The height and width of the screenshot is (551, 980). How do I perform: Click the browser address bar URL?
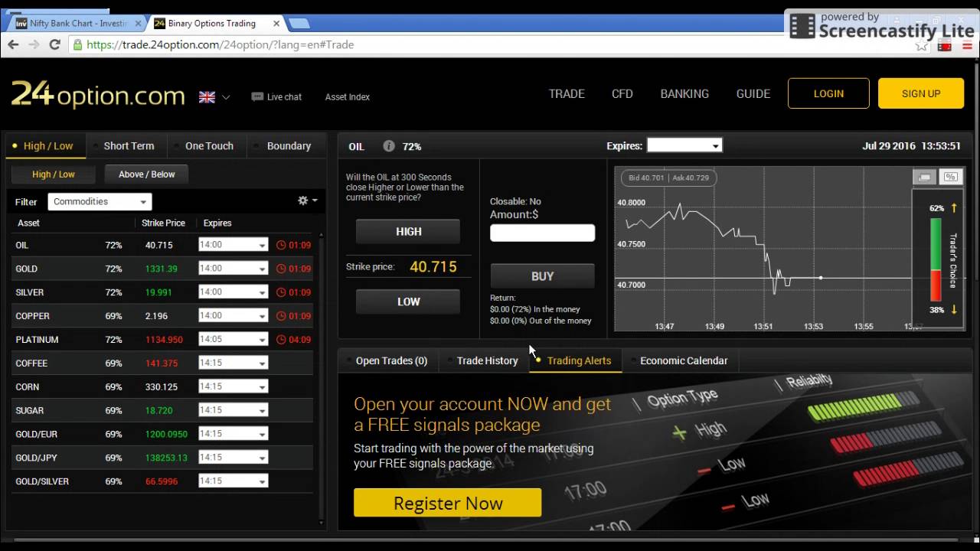point(220,44)
